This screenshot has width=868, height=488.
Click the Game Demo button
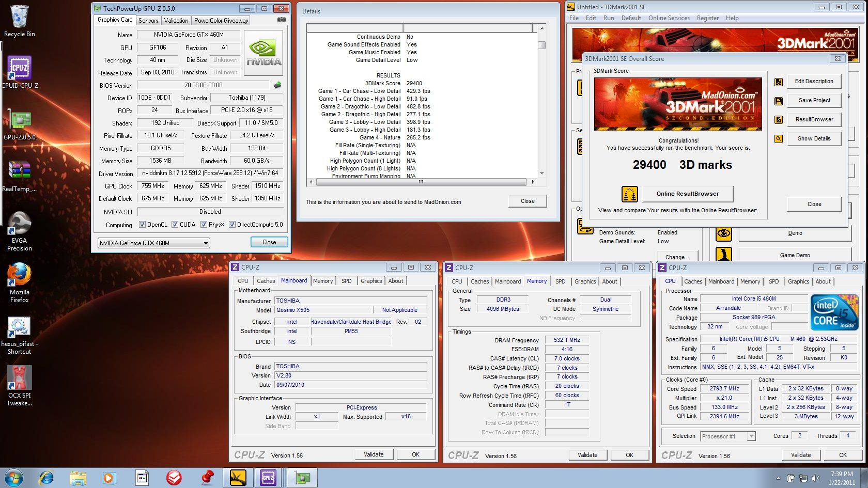[x=795, y=256]
